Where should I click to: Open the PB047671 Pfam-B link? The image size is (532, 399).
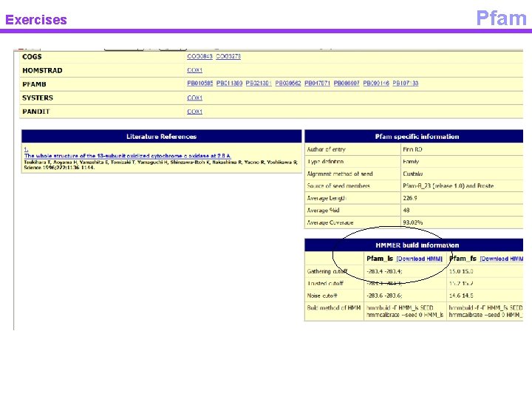click(317, 83)
